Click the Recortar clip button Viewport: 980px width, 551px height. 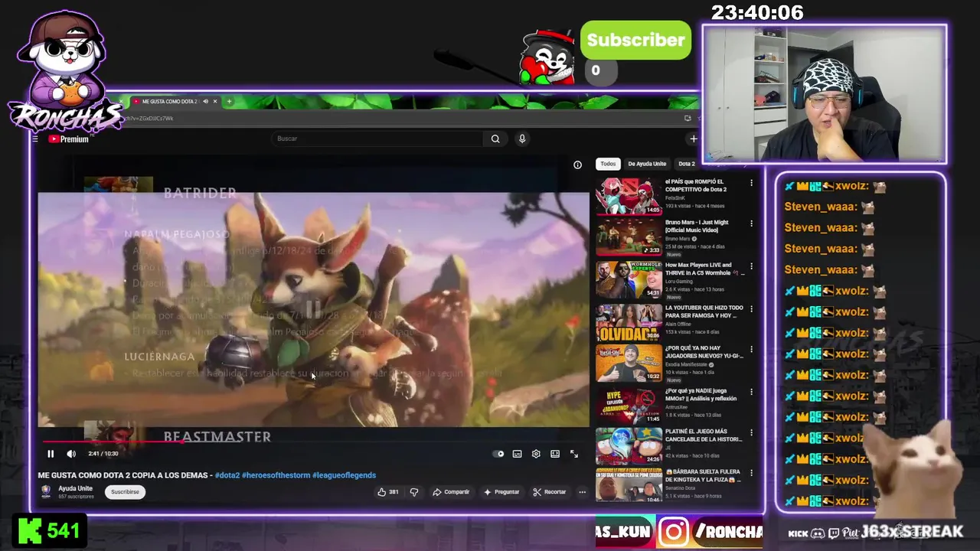[550, 492]
